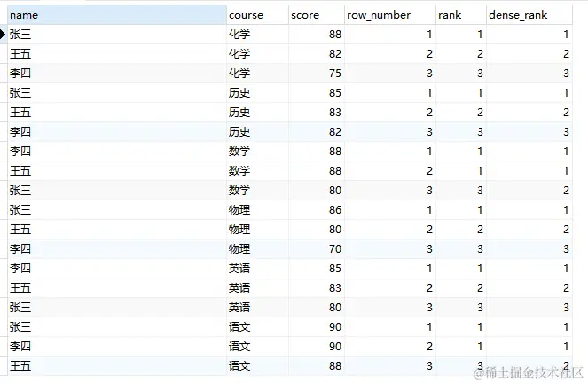The width and height of the screenshot is (588, 384).
Task: Select name cell 李四 in the 英语 row
Action: [x=117, y=269]
